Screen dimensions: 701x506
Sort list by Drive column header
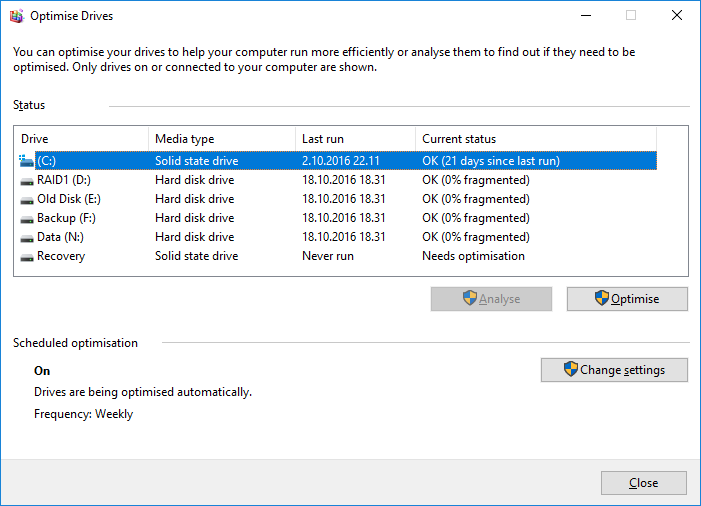click(x=81, y=139)
